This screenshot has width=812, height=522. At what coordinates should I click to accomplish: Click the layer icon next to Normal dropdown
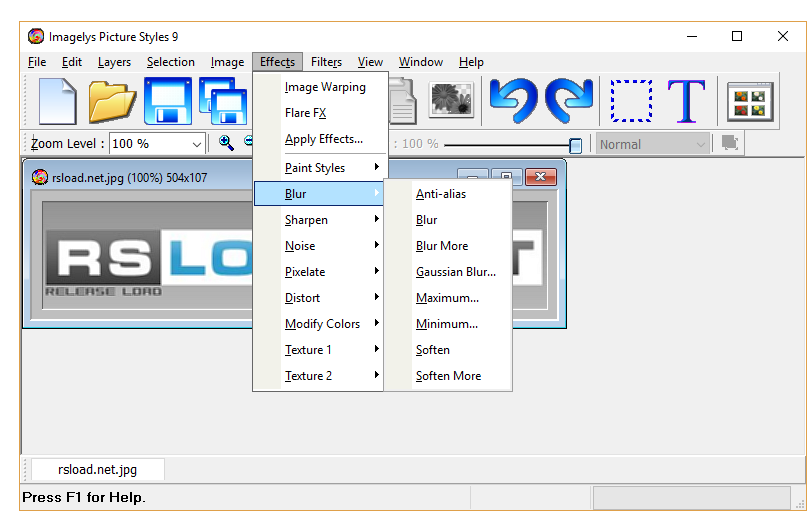coord(730,143)
